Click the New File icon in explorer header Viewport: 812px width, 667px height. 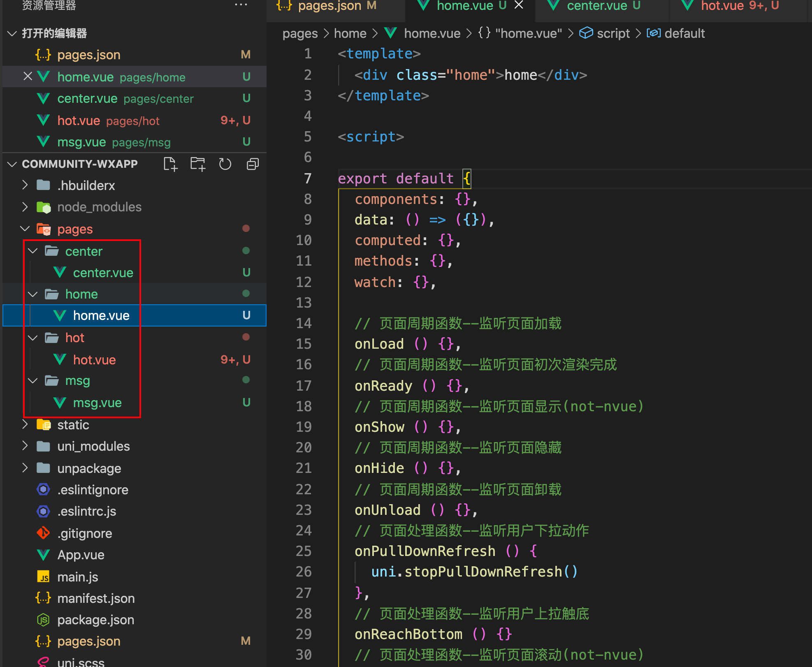170,164
